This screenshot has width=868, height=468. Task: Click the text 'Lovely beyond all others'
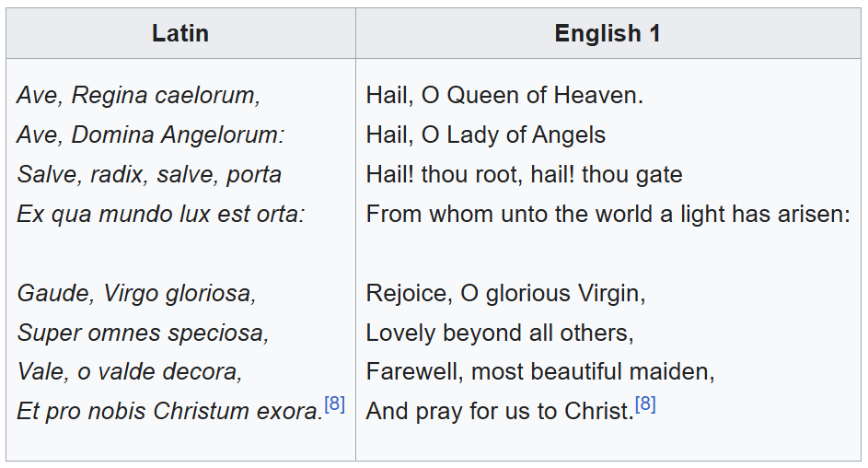click(x=500, y=333)
